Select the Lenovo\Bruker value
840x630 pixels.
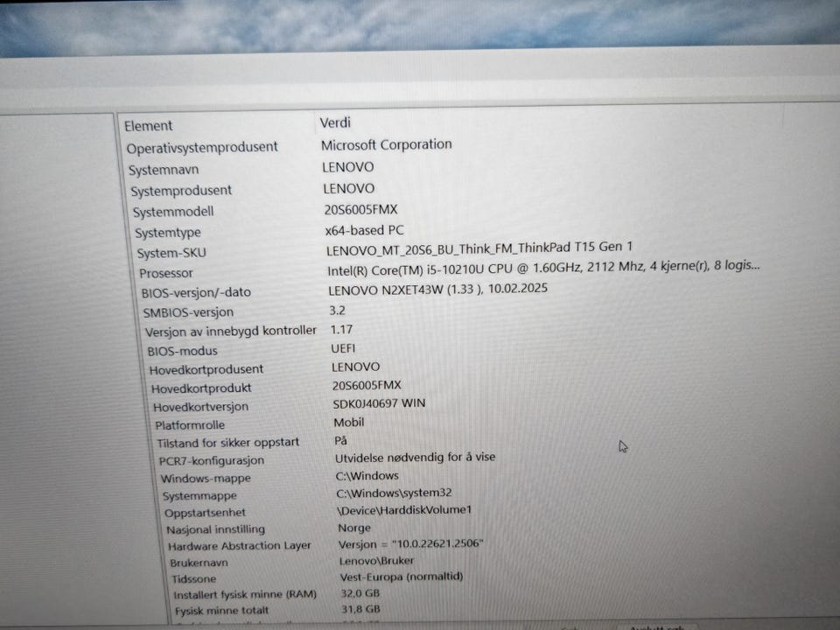[x=376, y=561]
